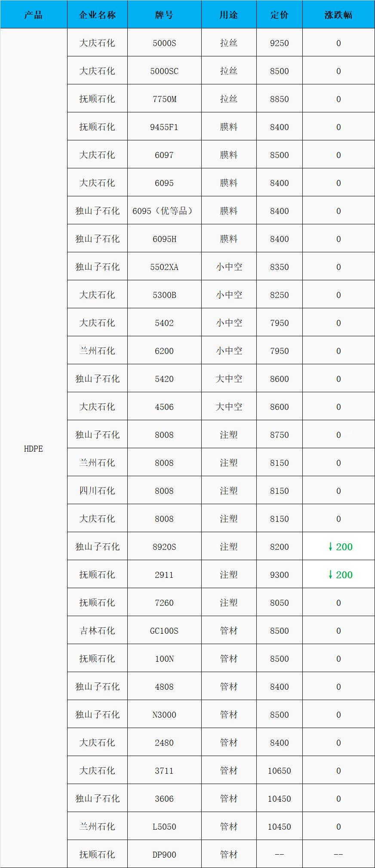This screenshot has width=375, height=868.
Task: Select the 9250 price cell
Action: 280,43
